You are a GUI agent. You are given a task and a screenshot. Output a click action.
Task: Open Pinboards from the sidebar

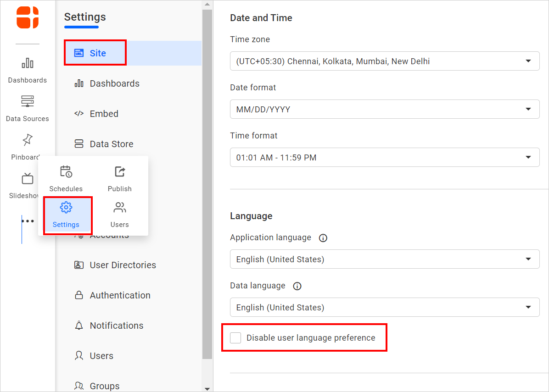27,147
